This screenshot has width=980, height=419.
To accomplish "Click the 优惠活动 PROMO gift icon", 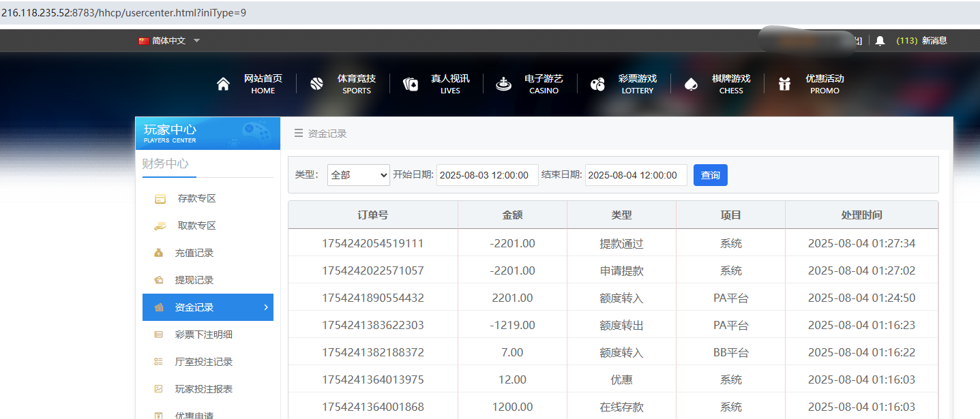I will point(784,84).
